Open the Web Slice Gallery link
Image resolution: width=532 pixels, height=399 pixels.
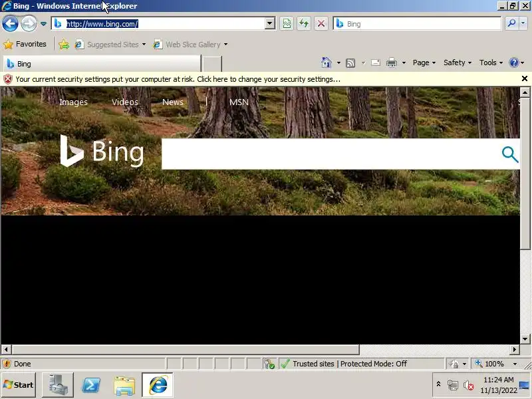coord(187,45)
